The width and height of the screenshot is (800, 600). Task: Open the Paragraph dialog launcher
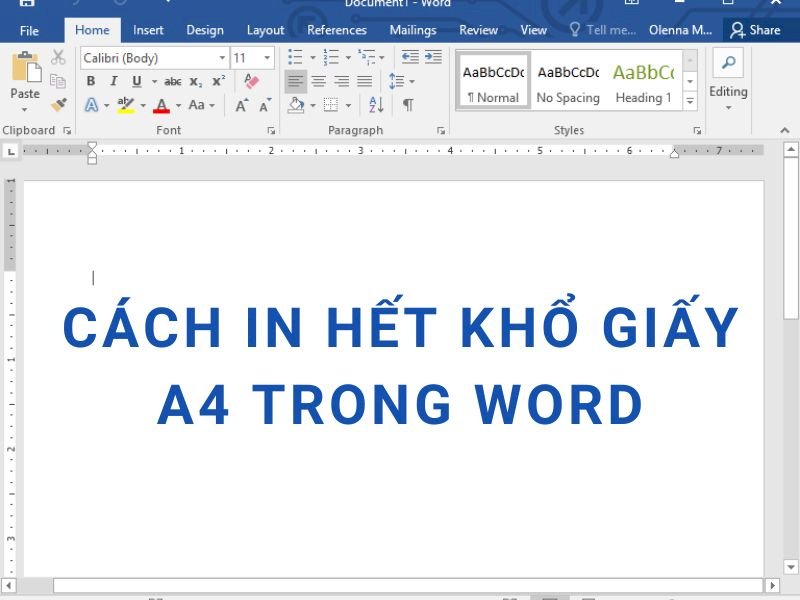pyautogui.click(x=441, y=131)
